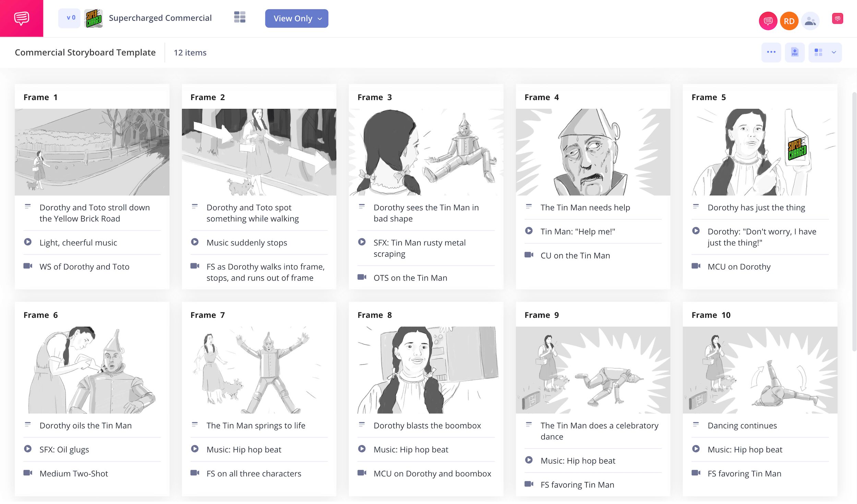Expand the View Only dropdown
Image resolution: width=857 pixels, height=504 pixels.
pyautogui.click(x=296, y=19)
